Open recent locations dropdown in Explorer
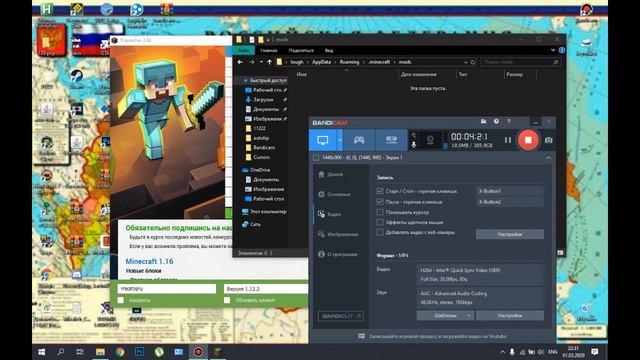The height and width of the screenshot is (360, 640). pos(261,62)
